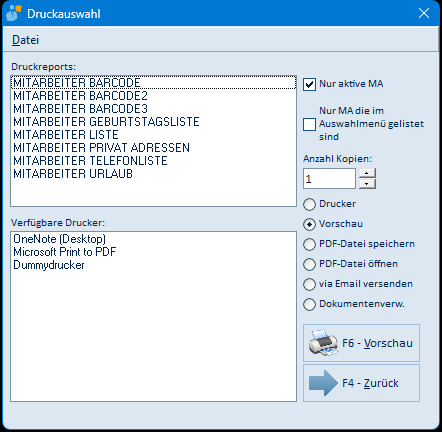The height and width of the screenshot is (432, 442).
Task: Click into the Anzahl Kopien field
Action: [329, 179]
